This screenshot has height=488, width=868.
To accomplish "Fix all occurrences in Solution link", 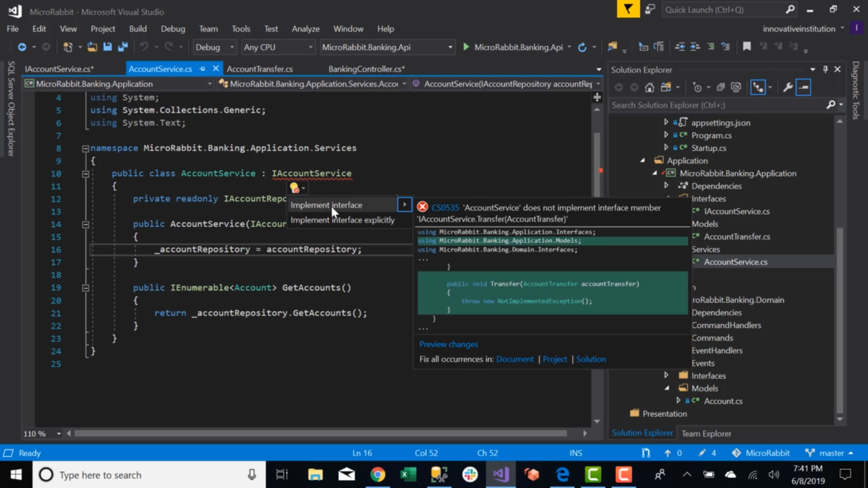I will click(x=591, y=359).
